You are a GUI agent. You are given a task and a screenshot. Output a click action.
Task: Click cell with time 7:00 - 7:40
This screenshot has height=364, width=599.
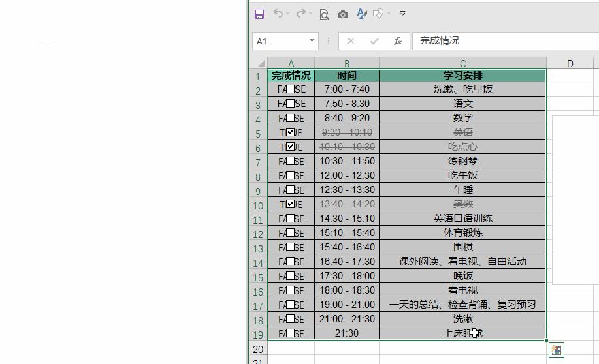[x=347, y=89]
